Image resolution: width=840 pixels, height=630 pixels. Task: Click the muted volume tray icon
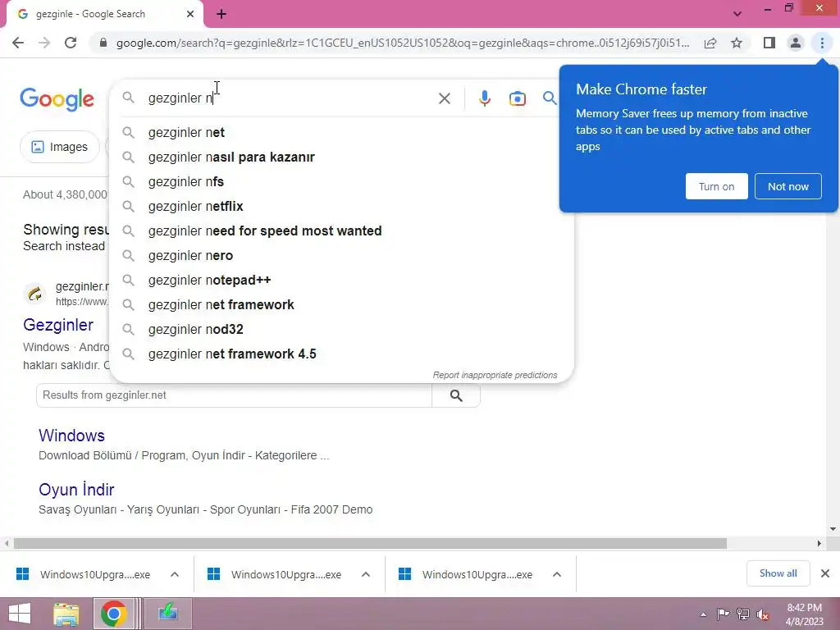[x=763, y=614]
